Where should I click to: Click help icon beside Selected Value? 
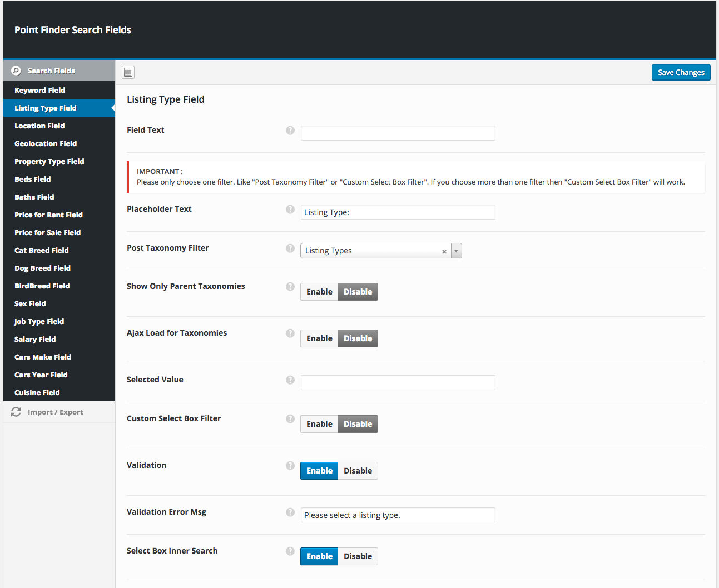pos(290,380)
